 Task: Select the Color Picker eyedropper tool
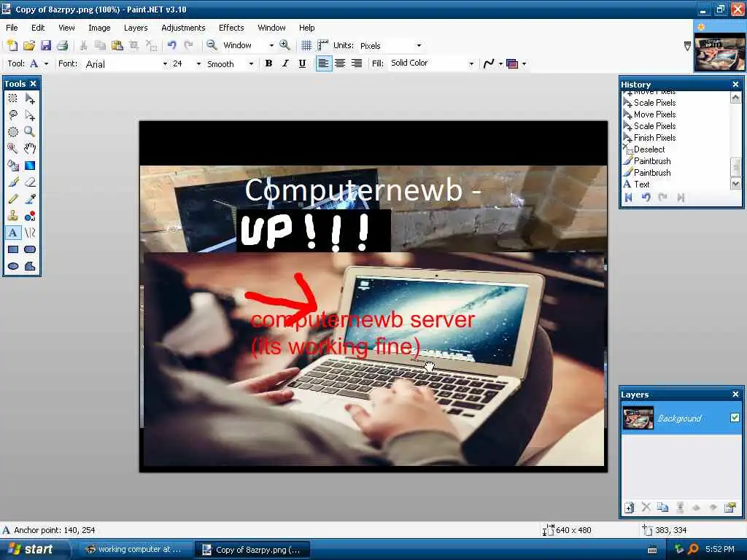[29, 199]
